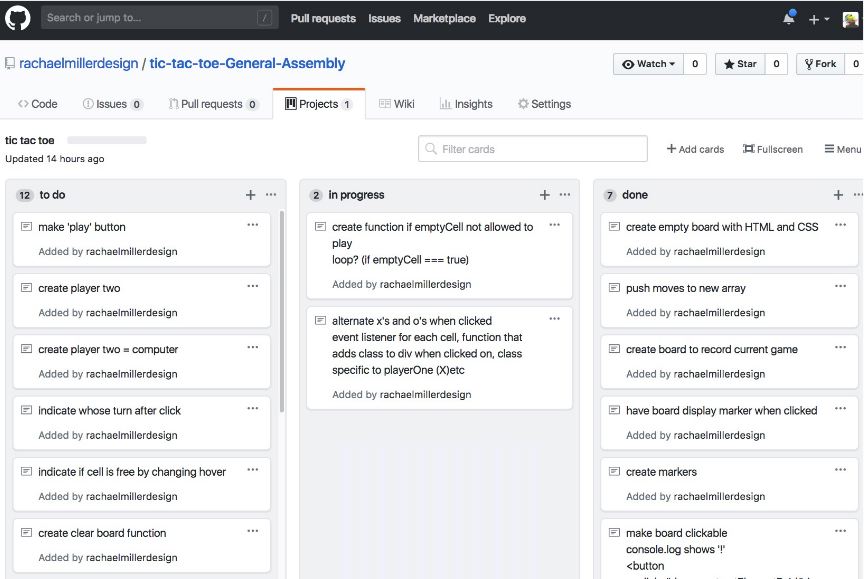
Task: Click the 'Updated 14 hours ago' text
Action: pos(55,159)
